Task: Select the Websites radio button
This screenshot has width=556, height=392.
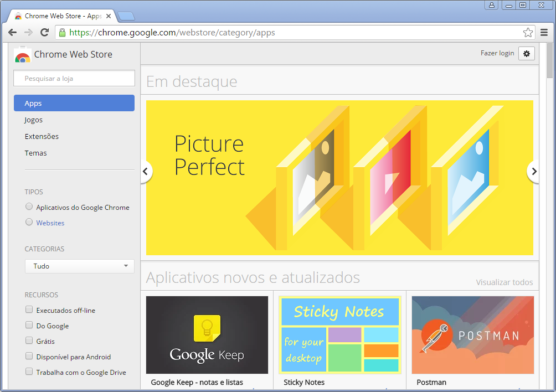Action: tap(29, 222)
